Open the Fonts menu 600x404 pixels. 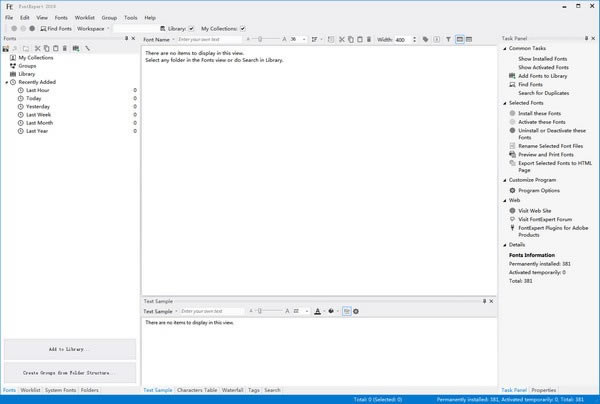(61, 18)
